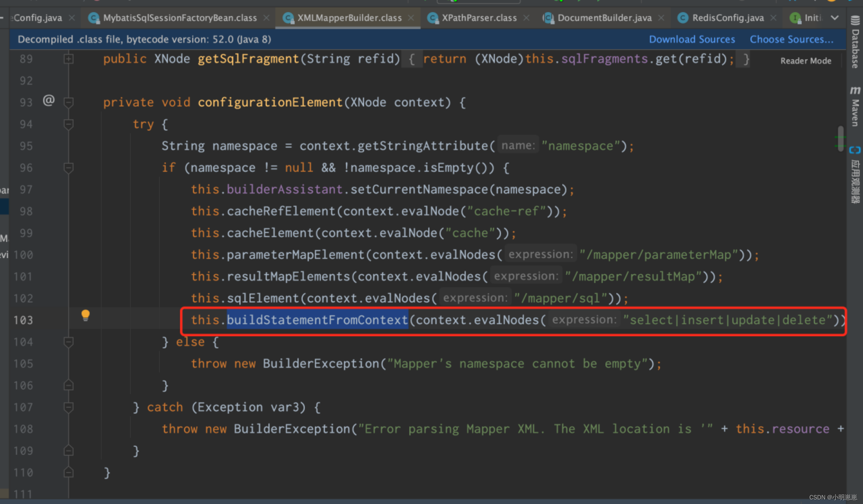Click the getSqlFragment method name

248,59
